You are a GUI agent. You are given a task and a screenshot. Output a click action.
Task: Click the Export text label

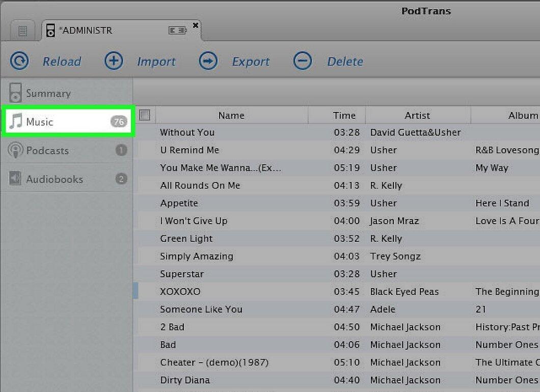[x=251, y=62]
